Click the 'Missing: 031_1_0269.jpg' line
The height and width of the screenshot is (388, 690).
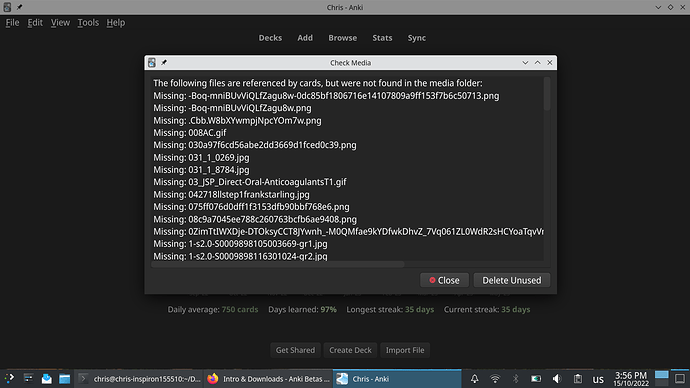coord(201,157)
